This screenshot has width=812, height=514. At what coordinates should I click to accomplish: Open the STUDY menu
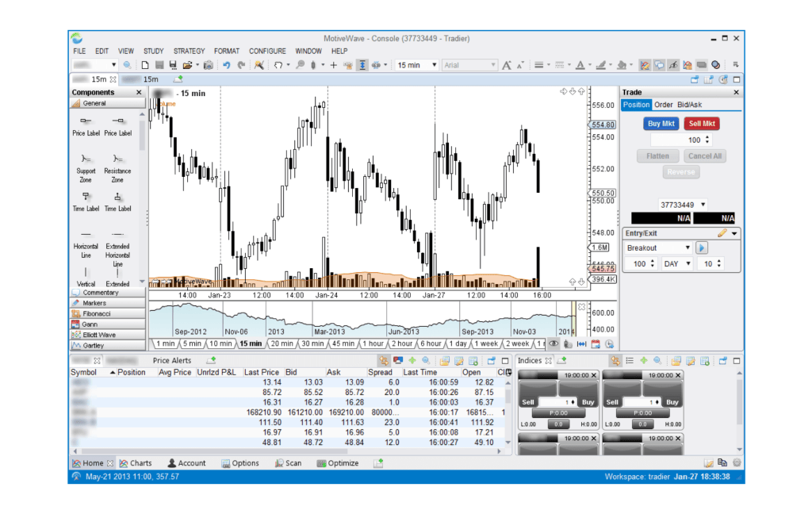tap(153, 52)
